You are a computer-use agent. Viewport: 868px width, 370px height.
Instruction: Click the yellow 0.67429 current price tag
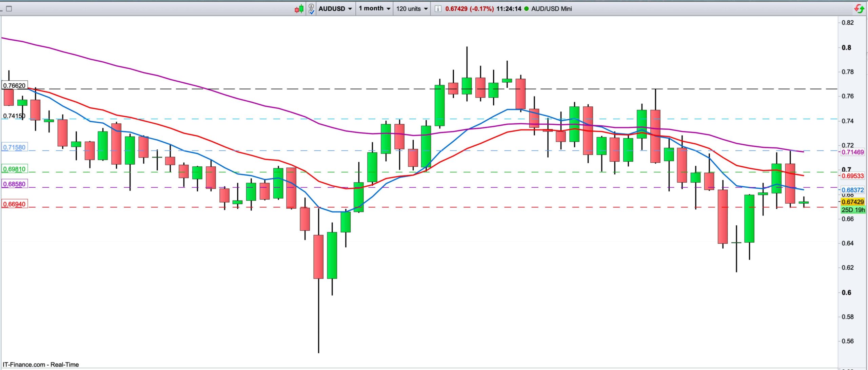pos(853,202)
